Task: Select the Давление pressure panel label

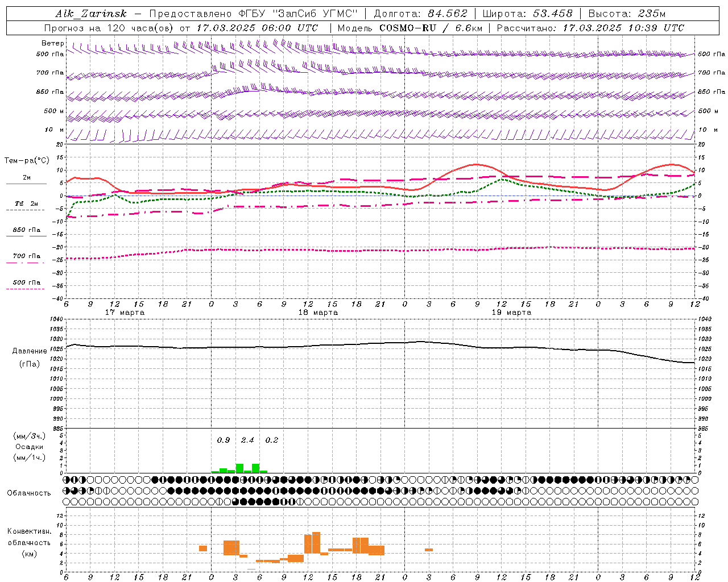Action: (30, 351)
